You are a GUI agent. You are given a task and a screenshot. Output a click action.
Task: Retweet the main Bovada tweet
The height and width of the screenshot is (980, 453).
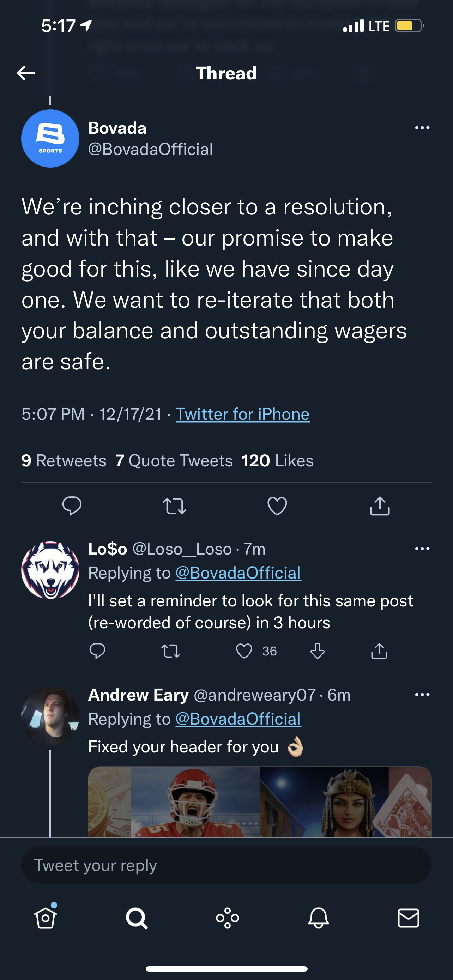click(x=175, y=506)
